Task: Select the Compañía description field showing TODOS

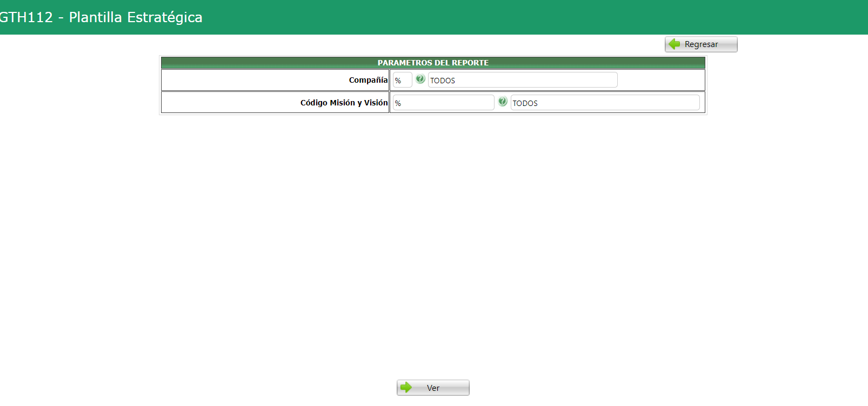Action: tap(523, 80)
